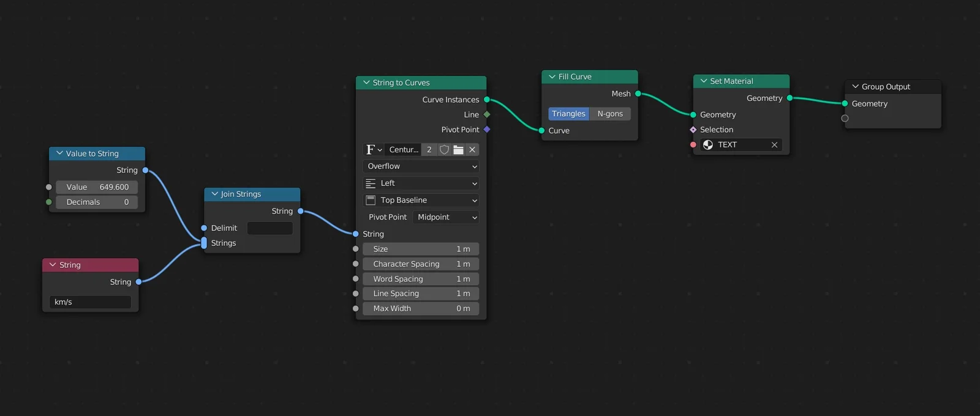Click the Line Spacing field

click(x=421, y=294)
